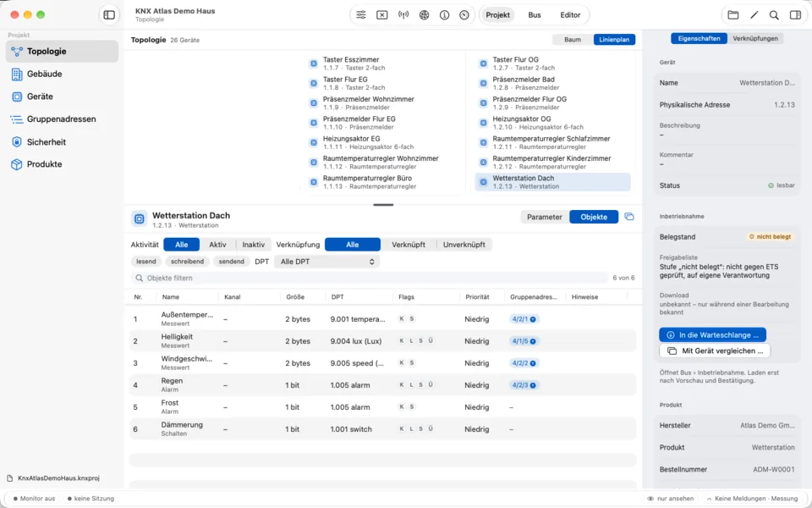Focus the Objekte filtern search field
The image size is (812, 508).
[x=370, y=279]
